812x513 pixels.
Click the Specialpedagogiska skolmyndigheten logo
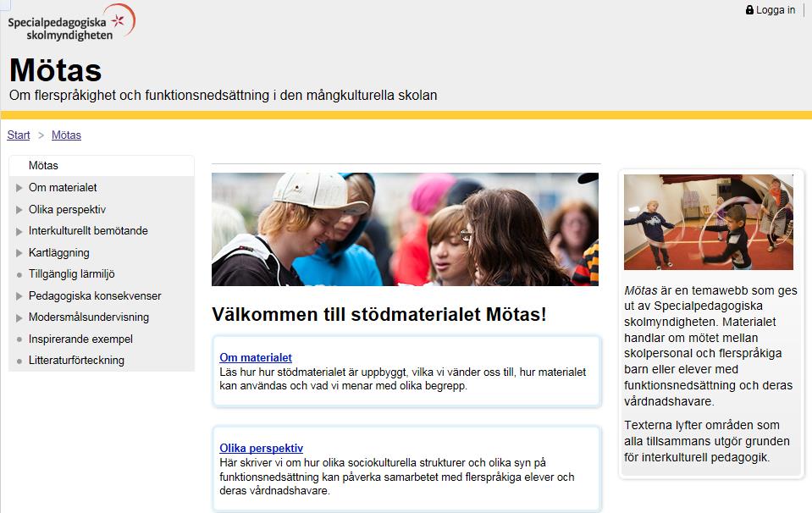coord(71,23)
